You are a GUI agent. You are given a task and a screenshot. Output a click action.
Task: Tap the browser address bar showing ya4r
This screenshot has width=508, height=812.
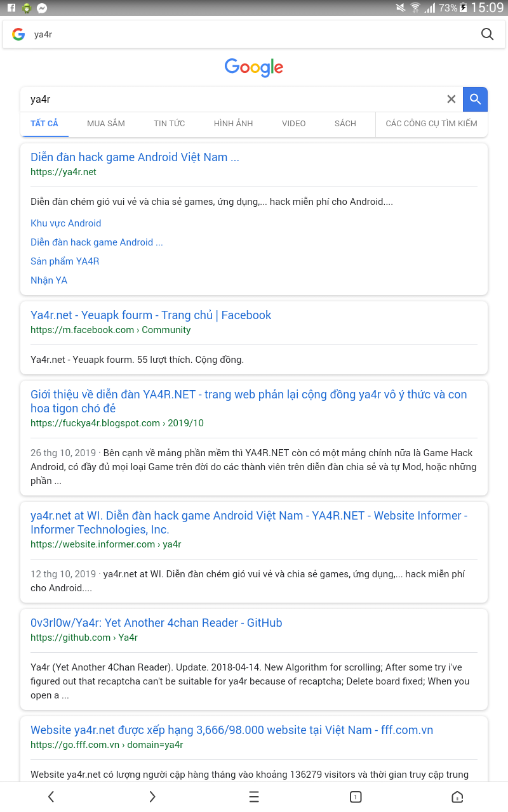point(248,34)
